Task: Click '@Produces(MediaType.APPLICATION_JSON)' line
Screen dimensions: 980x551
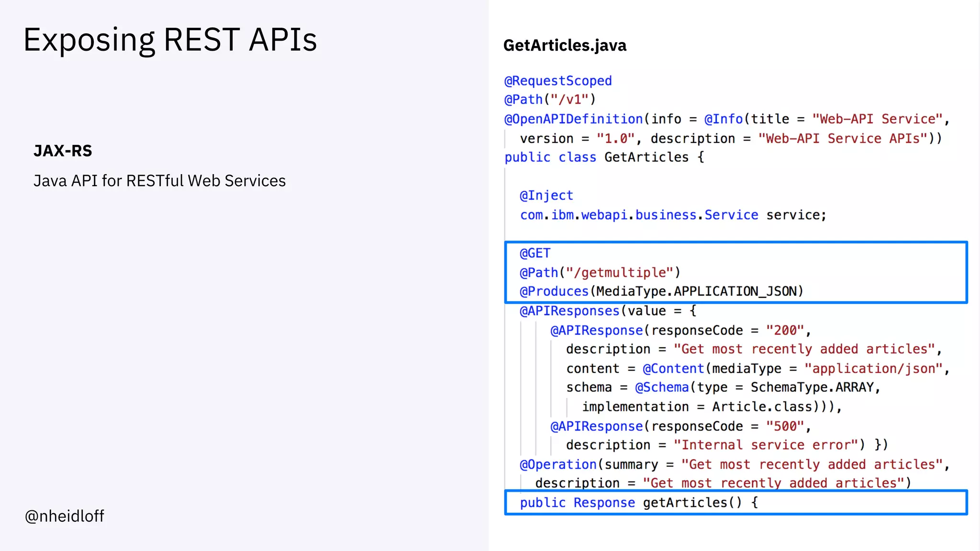Action: point(662,291)
